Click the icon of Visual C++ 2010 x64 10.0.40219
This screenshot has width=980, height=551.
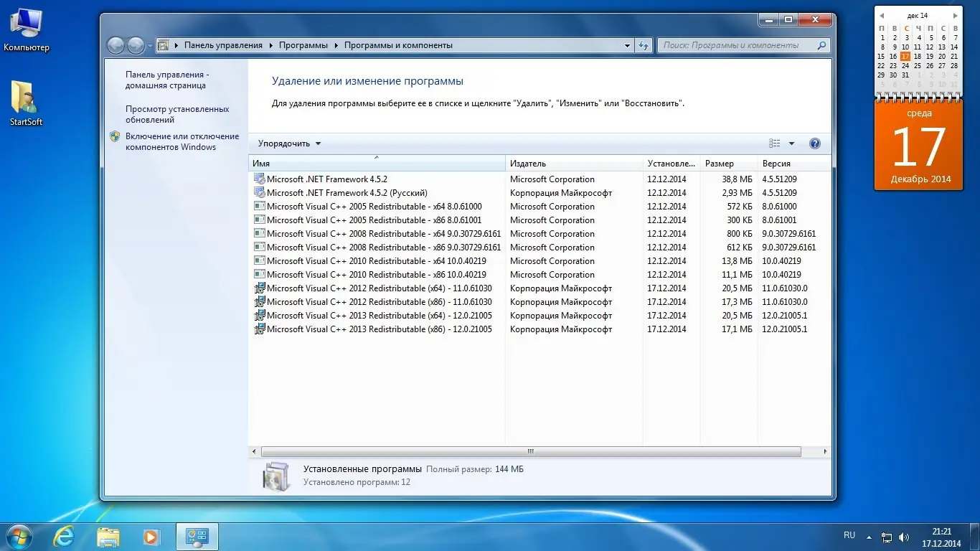[259, 261]
